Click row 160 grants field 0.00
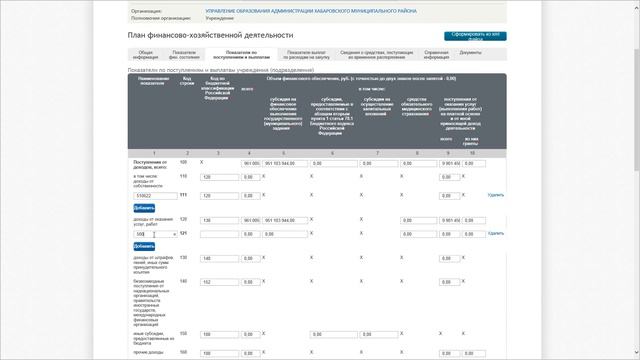Screen dimensions: 640x360 click(474, 353)
